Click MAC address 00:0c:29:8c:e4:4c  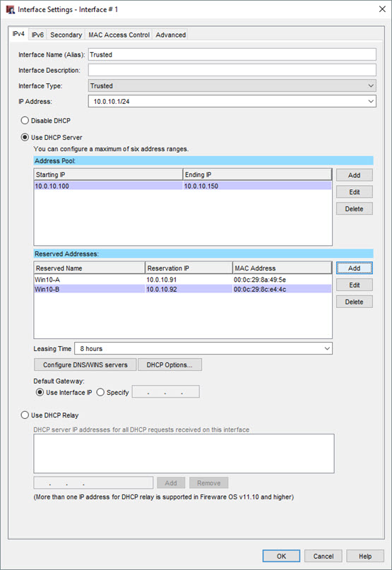point(260,290)
